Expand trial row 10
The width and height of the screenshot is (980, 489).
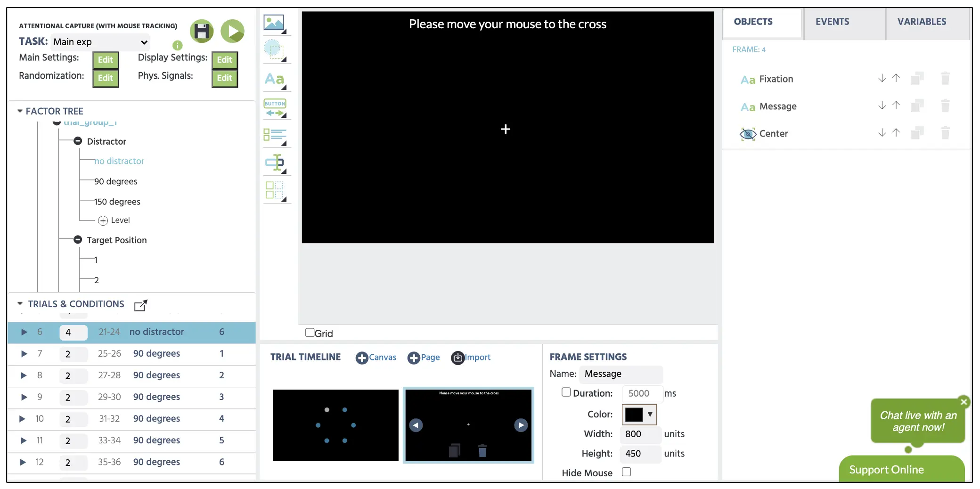pos(22,418)
